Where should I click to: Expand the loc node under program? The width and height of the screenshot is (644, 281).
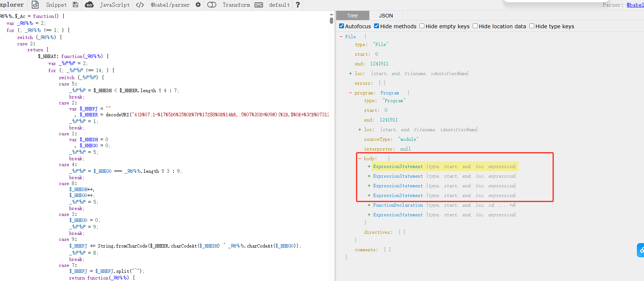[x=360, y=130]
